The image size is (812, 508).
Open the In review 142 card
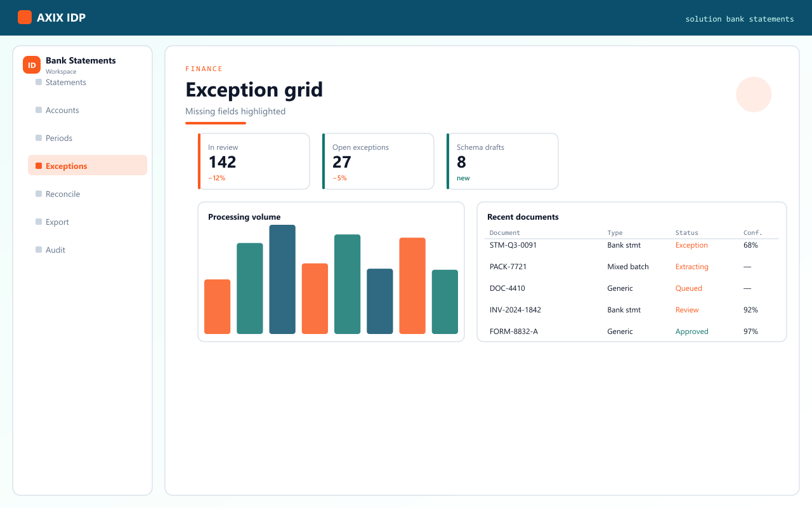coord(254,161)
